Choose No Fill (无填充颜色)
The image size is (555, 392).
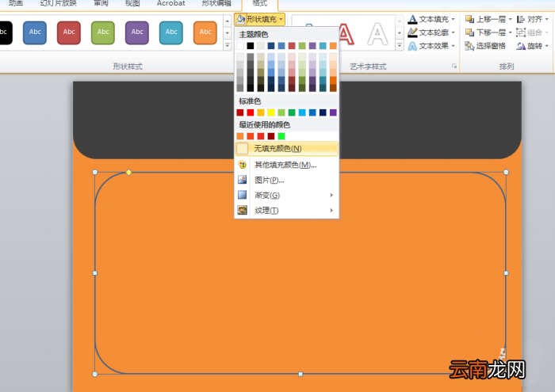point(286,148)
